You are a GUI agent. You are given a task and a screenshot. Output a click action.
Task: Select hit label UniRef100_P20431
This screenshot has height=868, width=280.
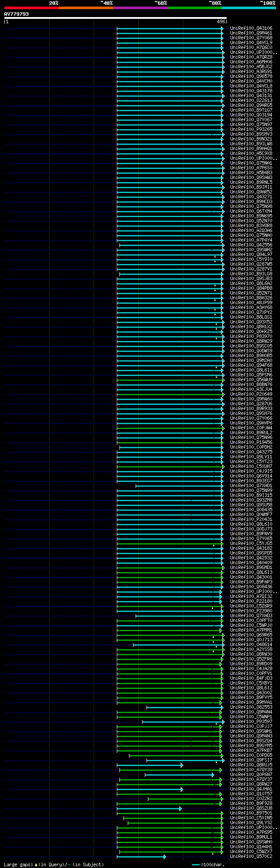[251, 520]
